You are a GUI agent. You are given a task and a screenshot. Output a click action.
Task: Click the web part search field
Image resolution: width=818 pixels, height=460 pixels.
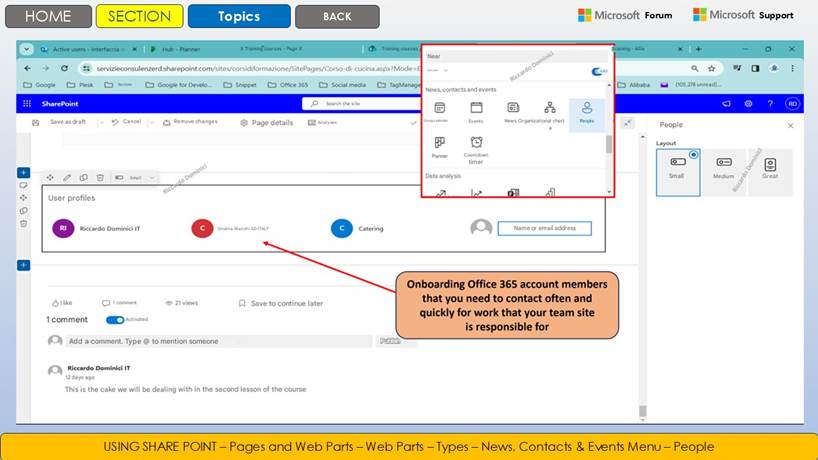517,56
